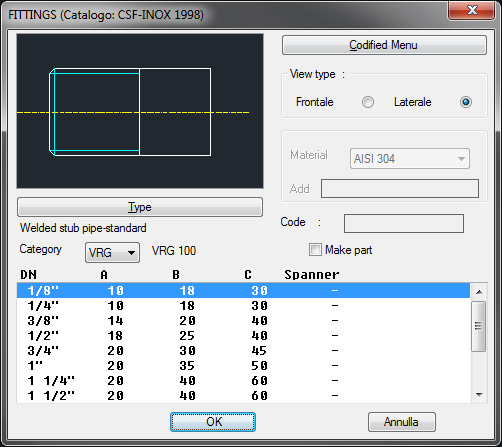
Task: Select the Frontale view radio button
Action: [368, 102]
